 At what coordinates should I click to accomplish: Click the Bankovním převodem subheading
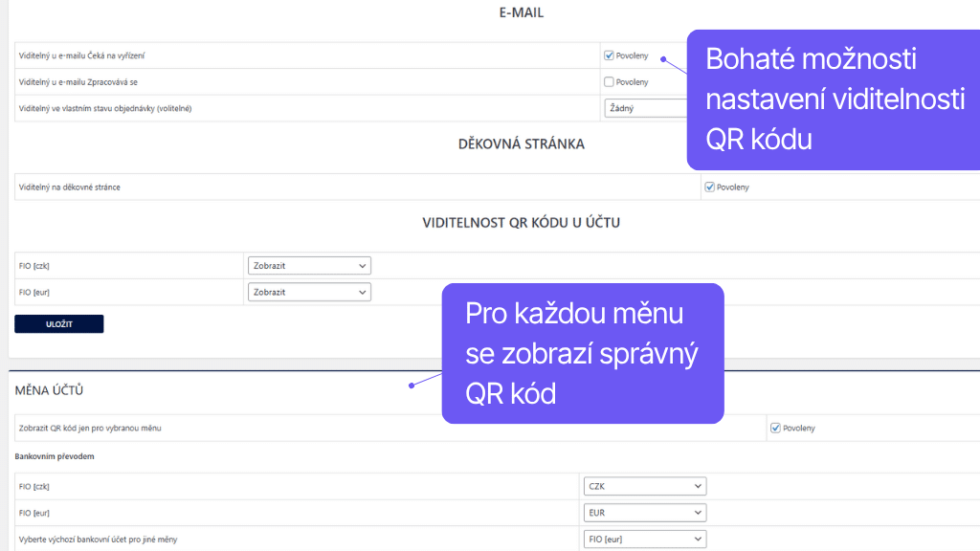coord(55,456)
